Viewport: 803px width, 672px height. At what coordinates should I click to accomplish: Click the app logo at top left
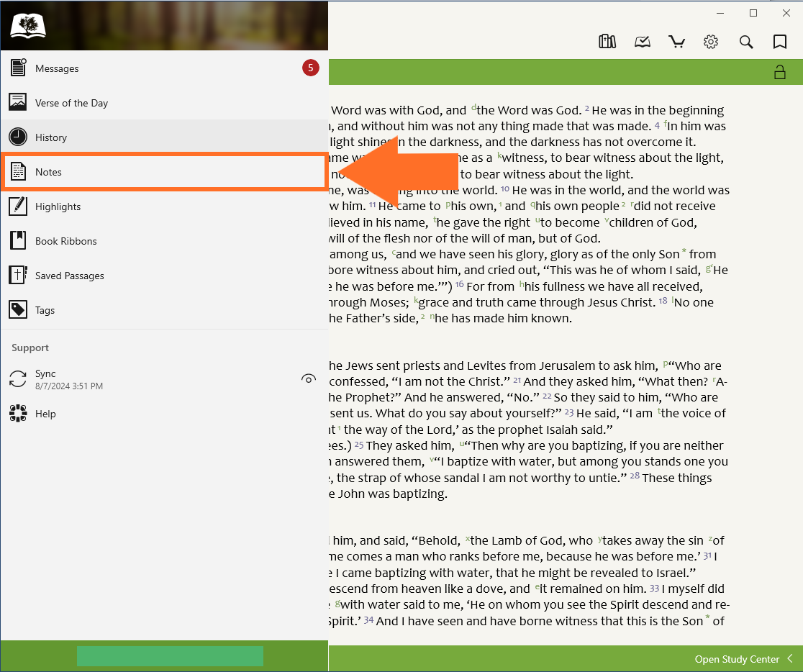click(x=28, y=26)
